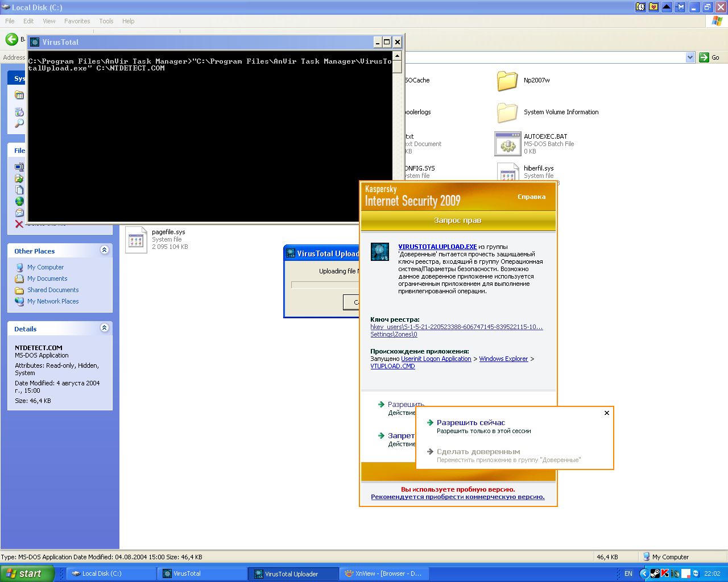728x582 pixels.
Task: Click the TeamViewer tray icon
Action: [x=697, y=573]
